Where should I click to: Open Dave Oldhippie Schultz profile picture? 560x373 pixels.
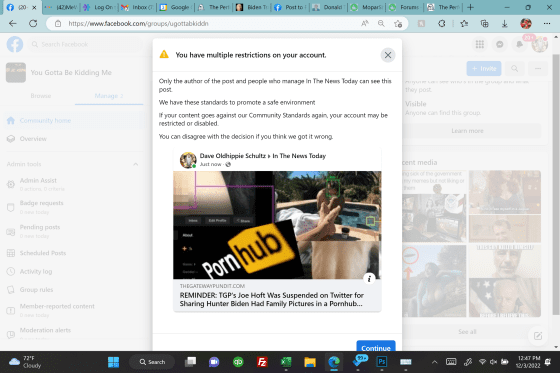pyautogui.click(x=188, y=160)
